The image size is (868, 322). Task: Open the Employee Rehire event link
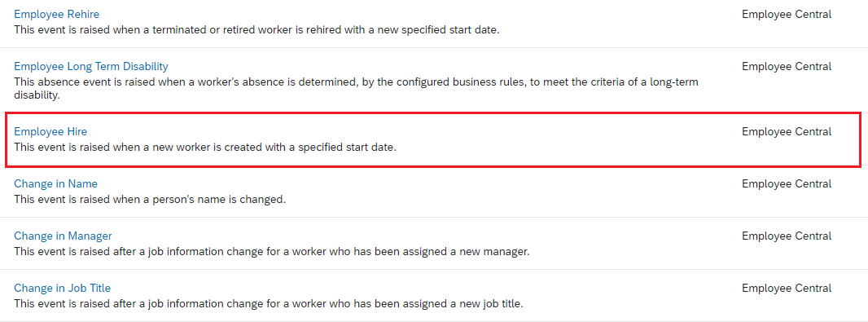click(56, 14)
